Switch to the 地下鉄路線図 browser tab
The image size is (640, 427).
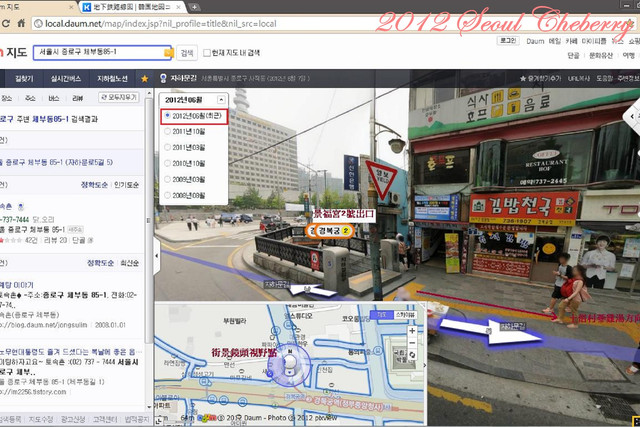click(131, 7)
